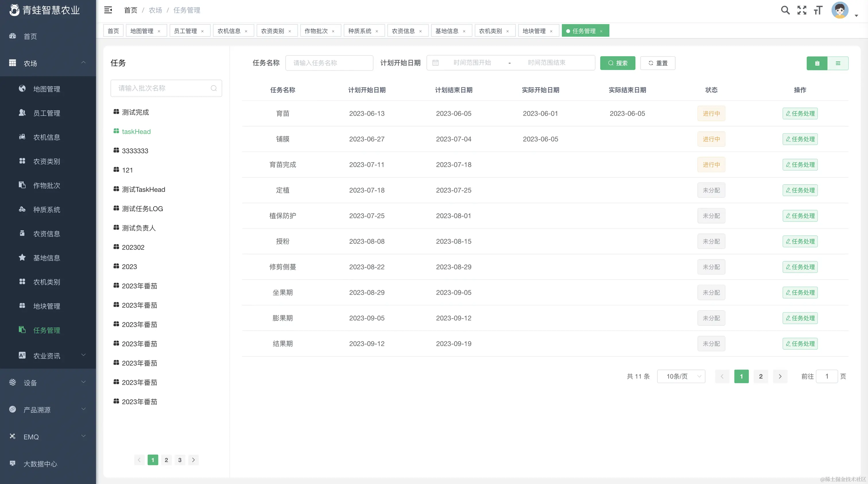Switch to list view using the right view toggle
This screenshot has height=484, width=868.
(x=839, y=63)
